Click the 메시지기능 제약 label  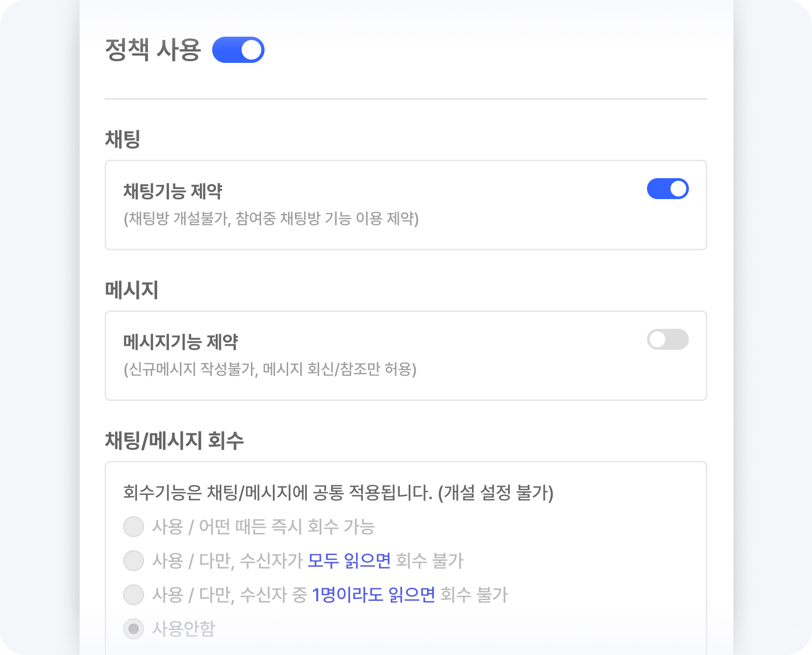click(x=181, y=342)
